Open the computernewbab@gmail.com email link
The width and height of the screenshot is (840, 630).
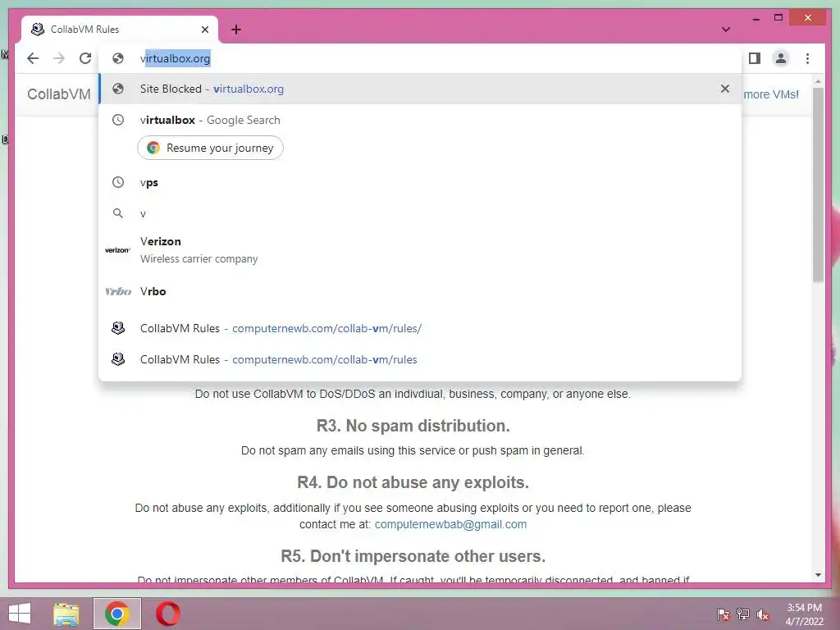pyautogui.click(x=450, y=524)
